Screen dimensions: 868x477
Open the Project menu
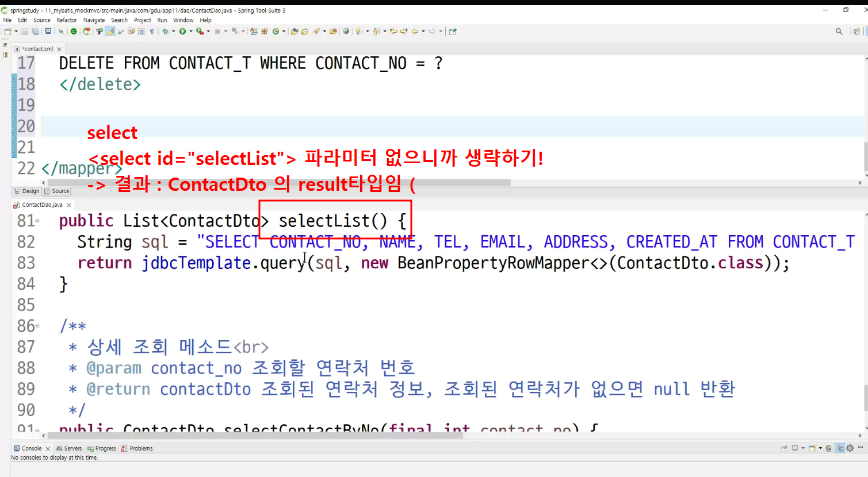coord(143,20)
